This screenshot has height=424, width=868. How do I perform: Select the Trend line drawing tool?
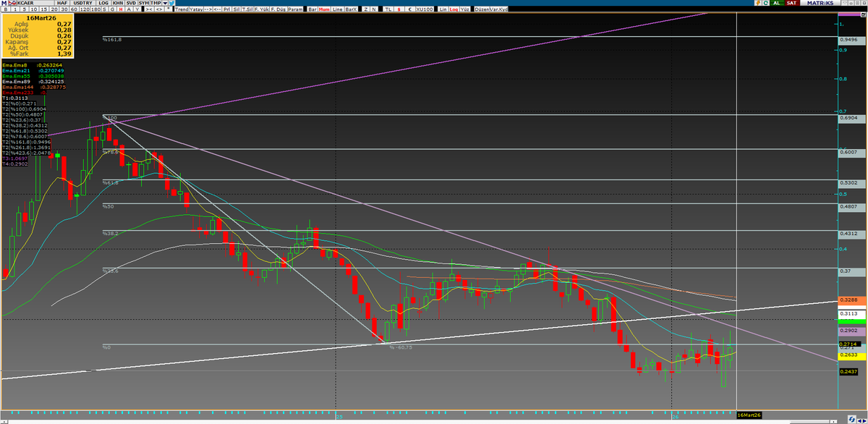182,9
